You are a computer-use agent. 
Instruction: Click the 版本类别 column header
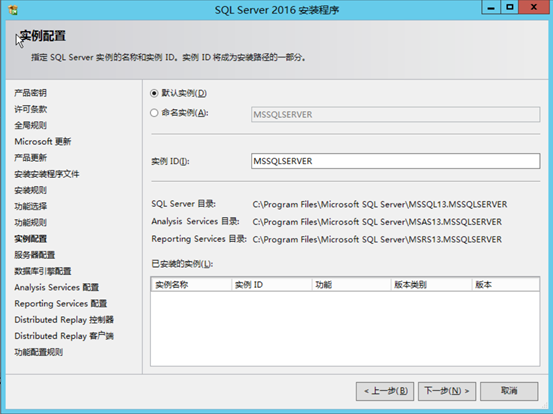[x=432, y=285]
